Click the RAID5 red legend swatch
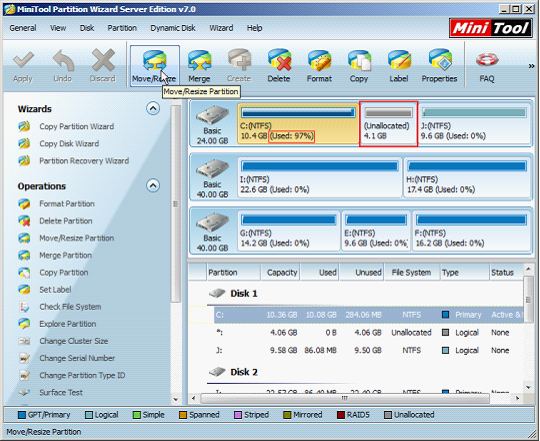The image size is (540, 441). click(341, 415)
